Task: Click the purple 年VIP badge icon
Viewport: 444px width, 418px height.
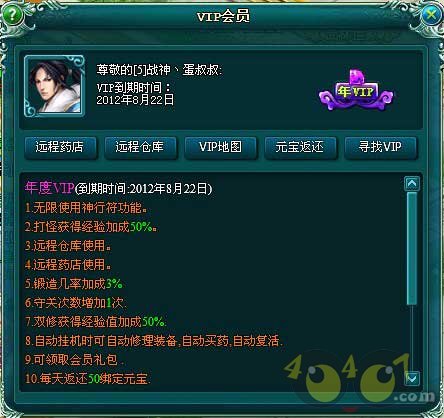Action: click(x=356, y=91)
